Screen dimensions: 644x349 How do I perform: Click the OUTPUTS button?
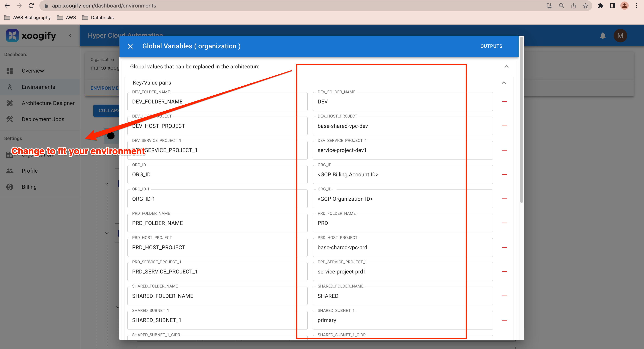point(491,46)
